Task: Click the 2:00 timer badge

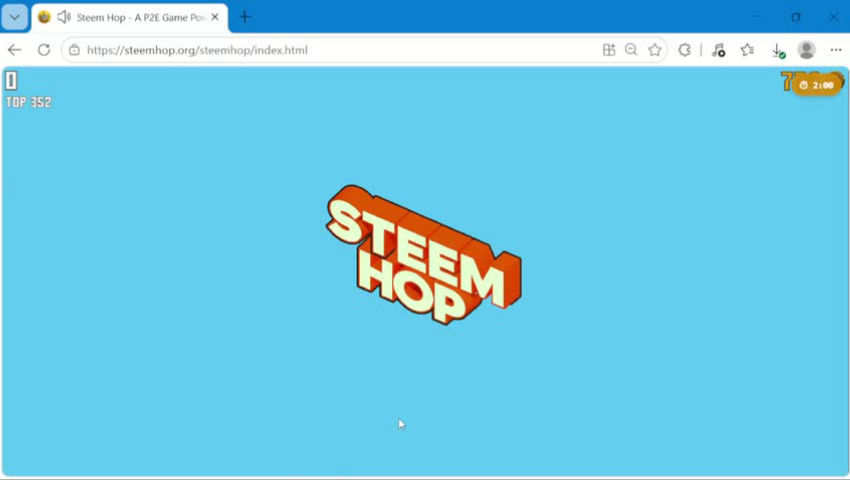Action: pos(817,85)
